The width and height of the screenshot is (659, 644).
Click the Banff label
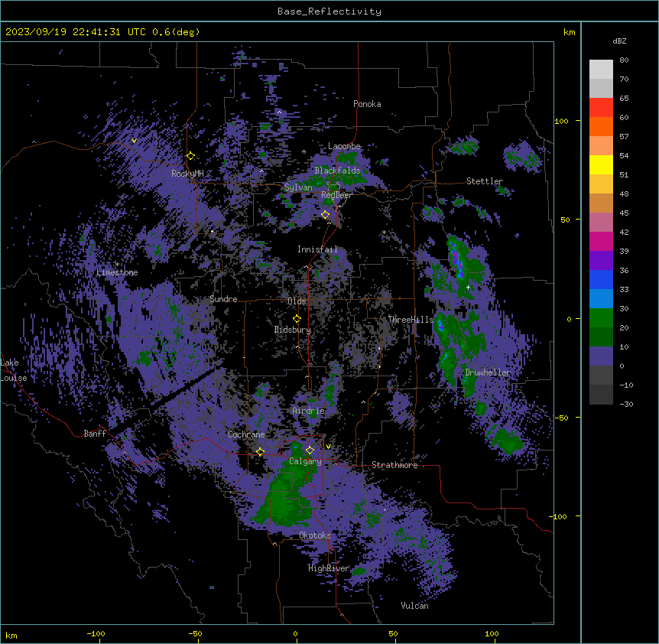tap(95, 434)
